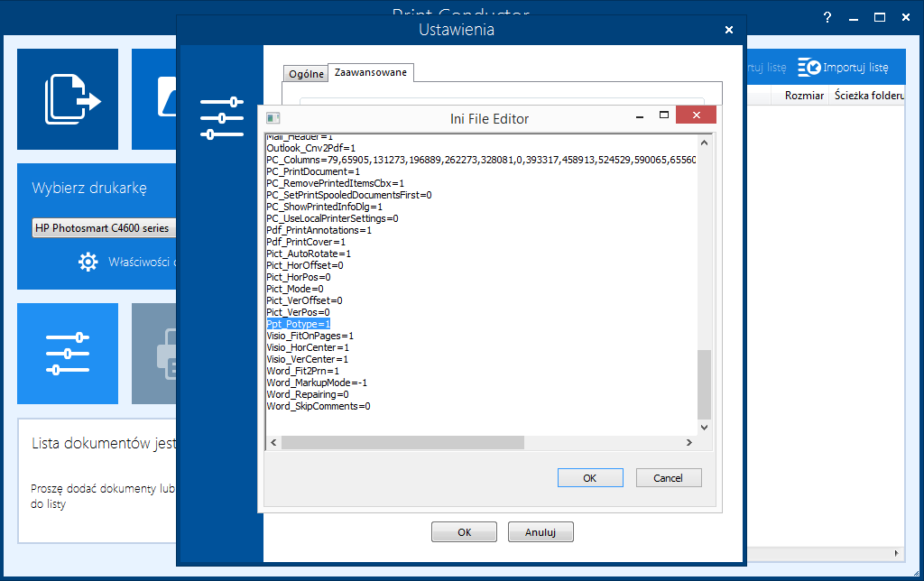The image size is (924, 581).
Task: Click the line Pict_VerOffset=0
Action: coord(304,300)
